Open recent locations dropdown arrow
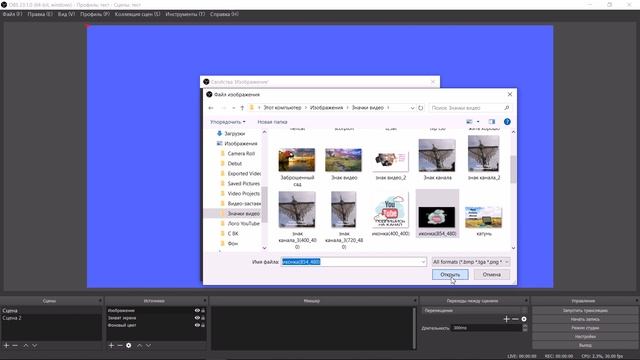Image resolution: width=640 pixels, height=360 pixels. tap(233, 108)
